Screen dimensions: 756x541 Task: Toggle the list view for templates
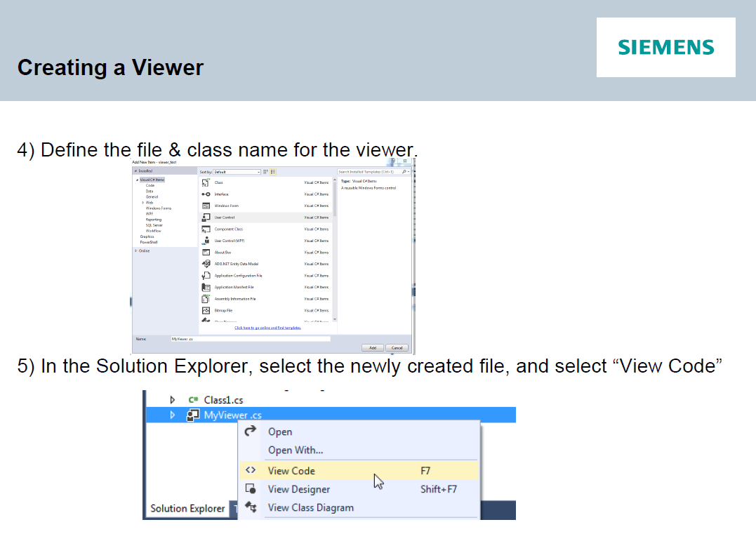273,172
